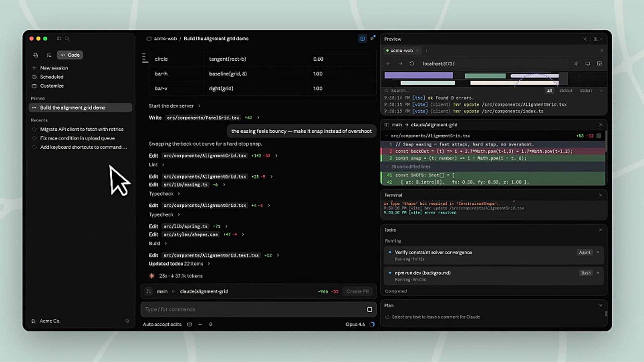Reload the localhost preview page
The height and width of the screenshot is (362, 644).
pos(412,64)
